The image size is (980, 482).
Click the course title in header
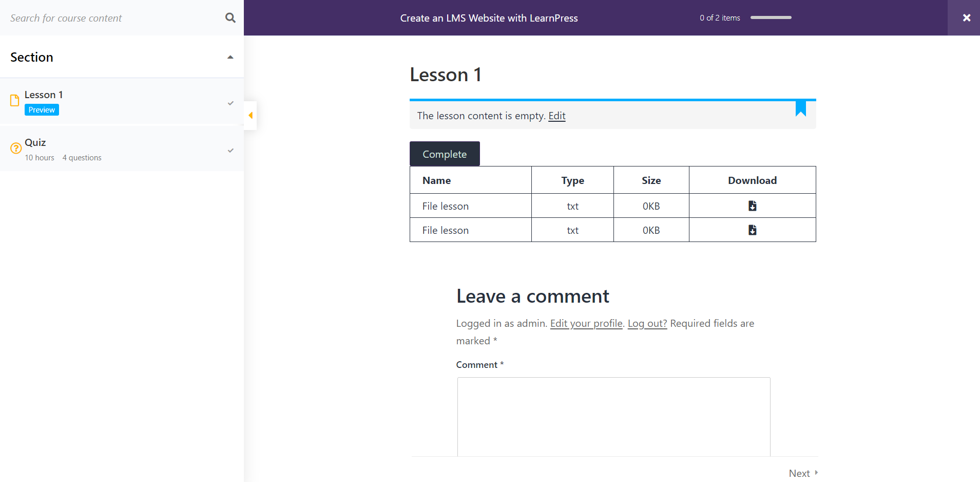click(x=489, y=18)
